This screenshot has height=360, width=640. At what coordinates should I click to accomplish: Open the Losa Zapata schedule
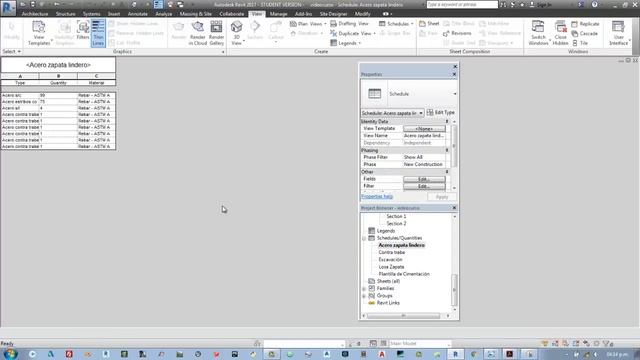391,267
